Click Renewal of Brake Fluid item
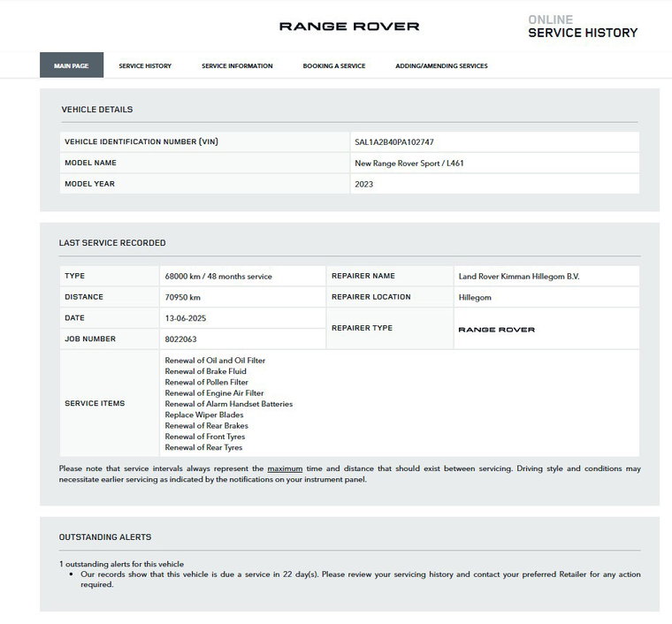The height and width of the screenshot is (624, 672). click(x=205, y=371)
